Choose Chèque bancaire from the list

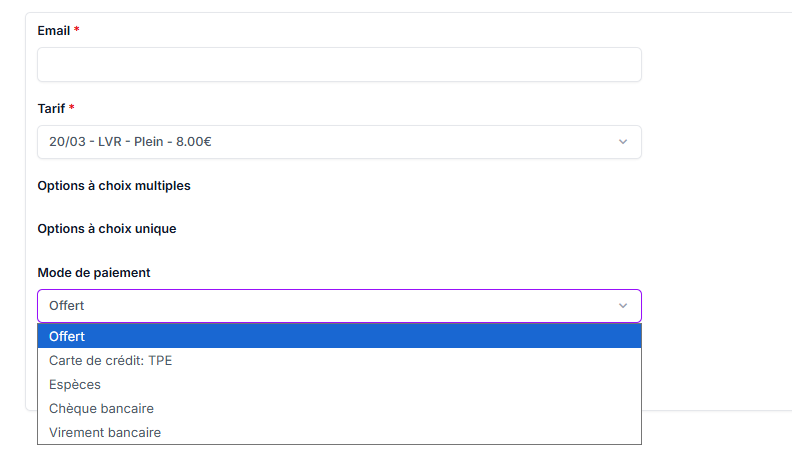click(101, 408)
